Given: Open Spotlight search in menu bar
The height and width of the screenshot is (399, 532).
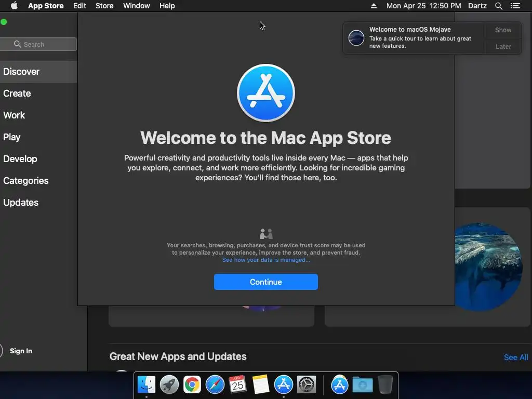Looking at the screenshot, I should pyautogui.click(x=498, y=6).
